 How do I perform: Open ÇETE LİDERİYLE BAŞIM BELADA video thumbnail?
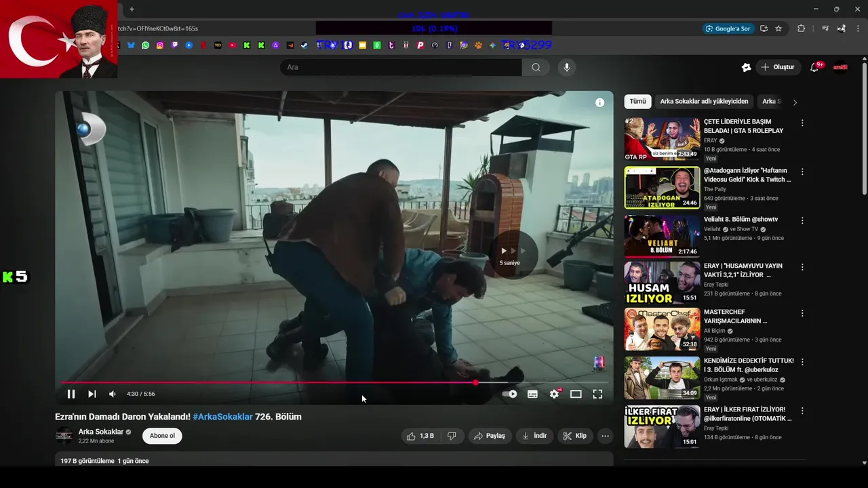pyautogui.click(x=662, y=139)
